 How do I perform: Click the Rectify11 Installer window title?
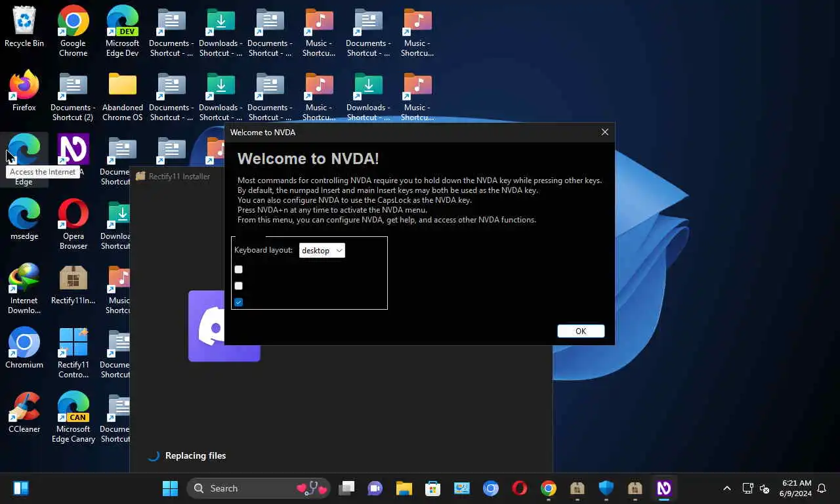pyautogui.click(x=179, y=176)
